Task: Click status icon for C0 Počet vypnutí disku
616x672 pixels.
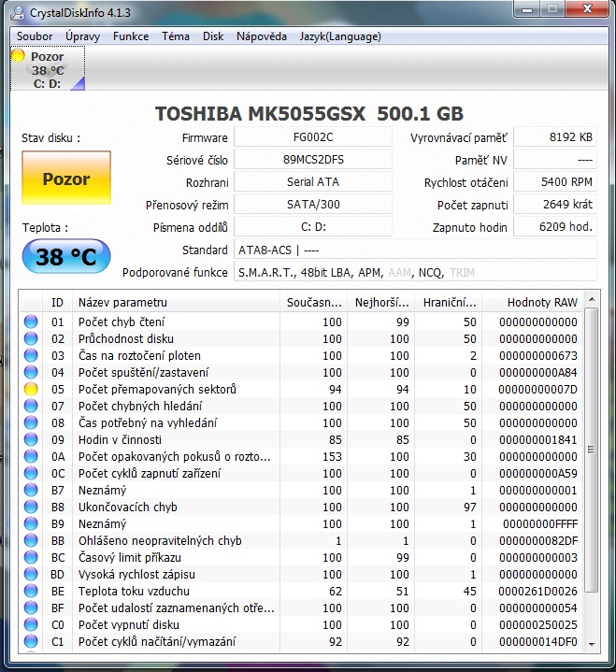Action: [x=31, y=624]
